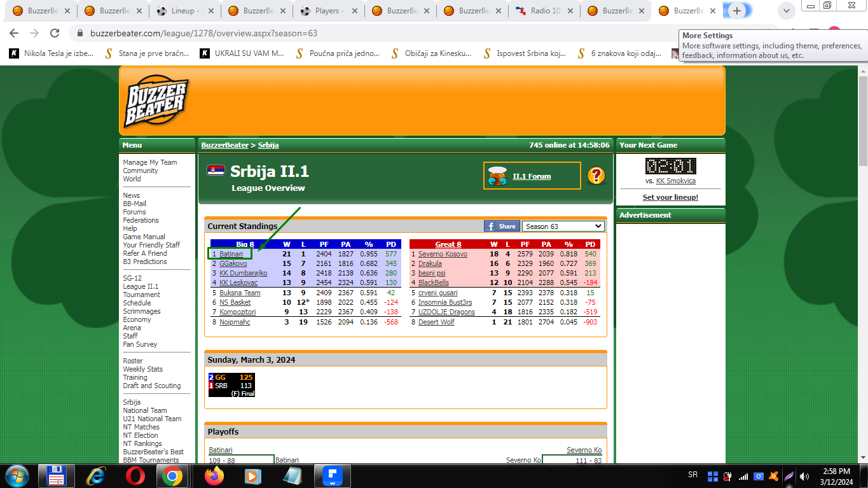The height and width of the screenshot is (488, 868).
Task: Open the GG 125 SRB 113 final box score
Action: pyautogui.click(x=231, y=385)
